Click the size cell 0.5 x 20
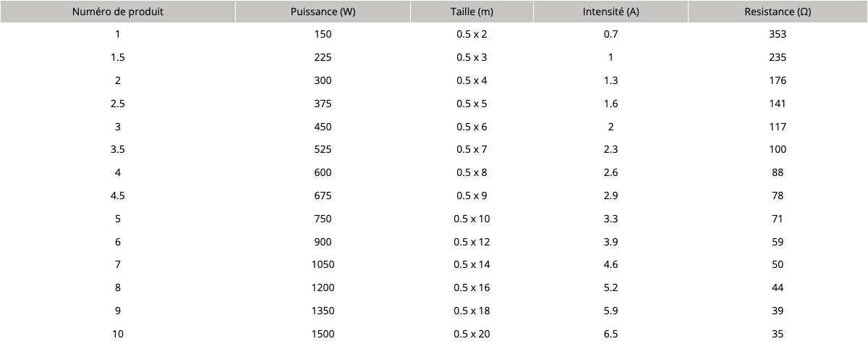Screen dimensions: 868x344 tap(472, 334)
